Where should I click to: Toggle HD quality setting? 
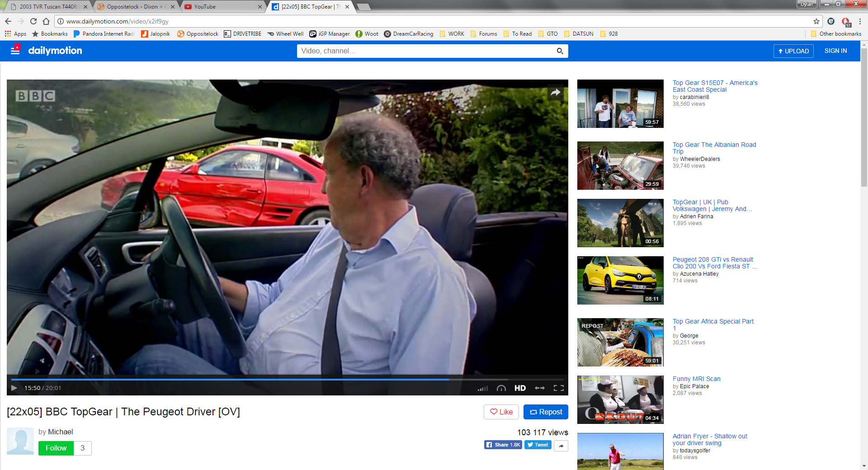pyautogui.click(x=520, y=388)
